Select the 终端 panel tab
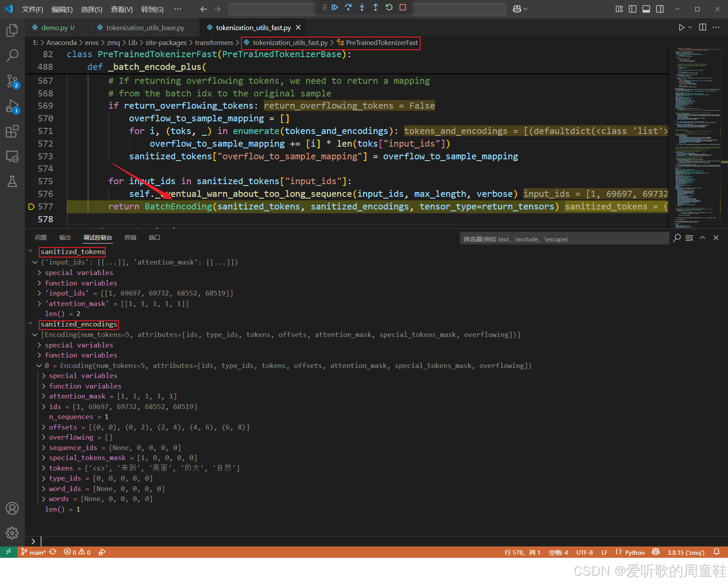728x584 pixels. point(131,237)
